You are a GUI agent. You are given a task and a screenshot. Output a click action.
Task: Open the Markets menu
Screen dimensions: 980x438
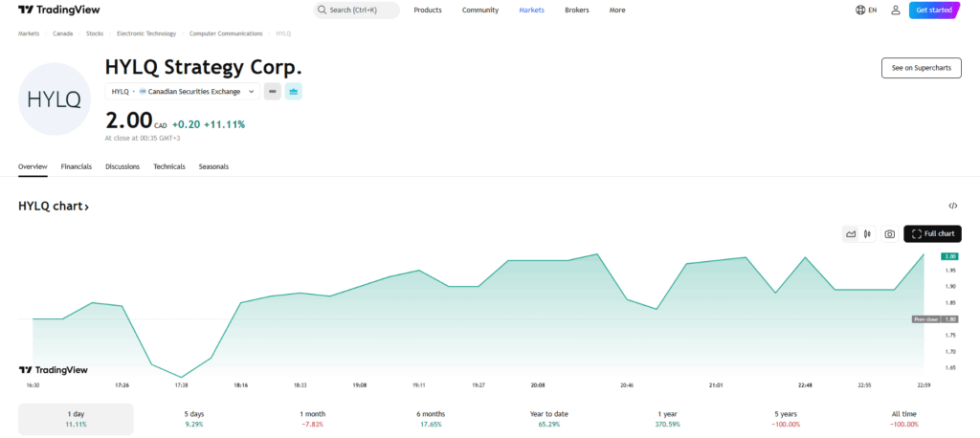tap(531, 10)
